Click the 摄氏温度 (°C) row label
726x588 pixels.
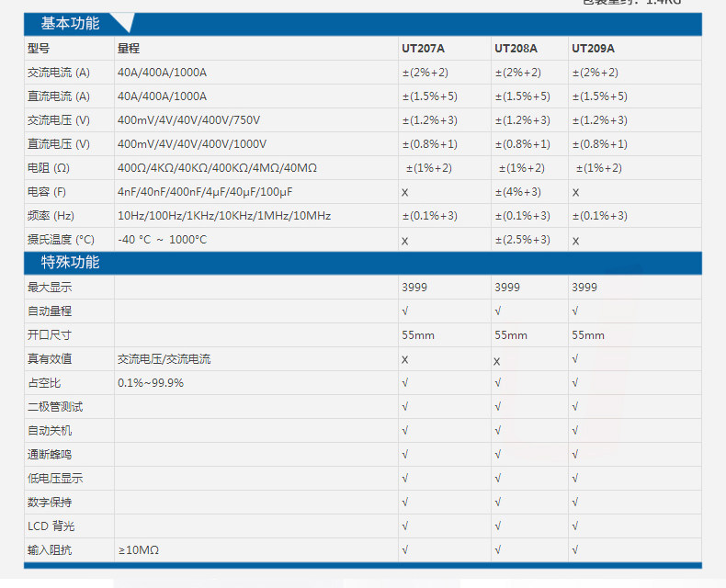pos(61,240)
